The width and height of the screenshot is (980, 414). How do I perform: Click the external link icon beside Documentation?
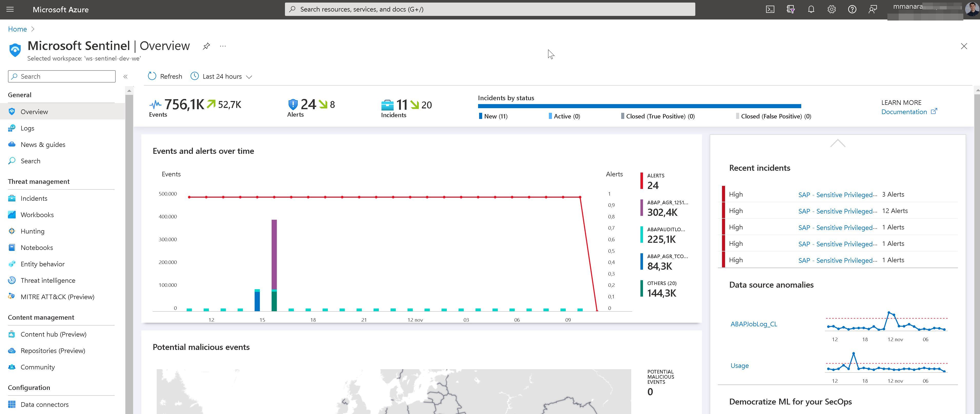click(x=934, y=111)
